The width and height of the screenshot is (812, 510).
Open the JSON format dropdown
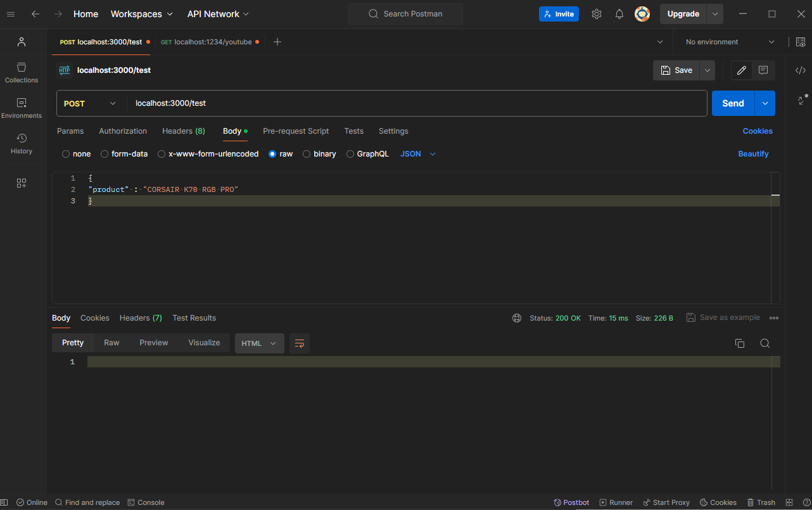pos(418,154)
